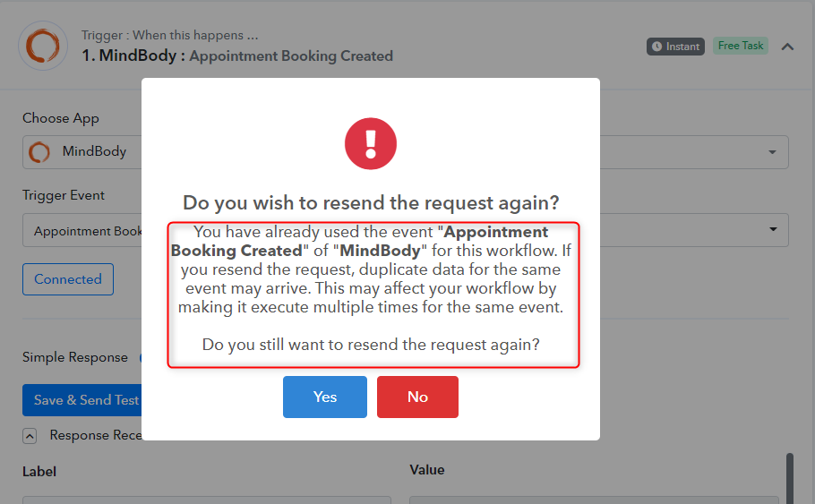Click the red No button
Screen dimensions: 815x504
coord(417,397)
